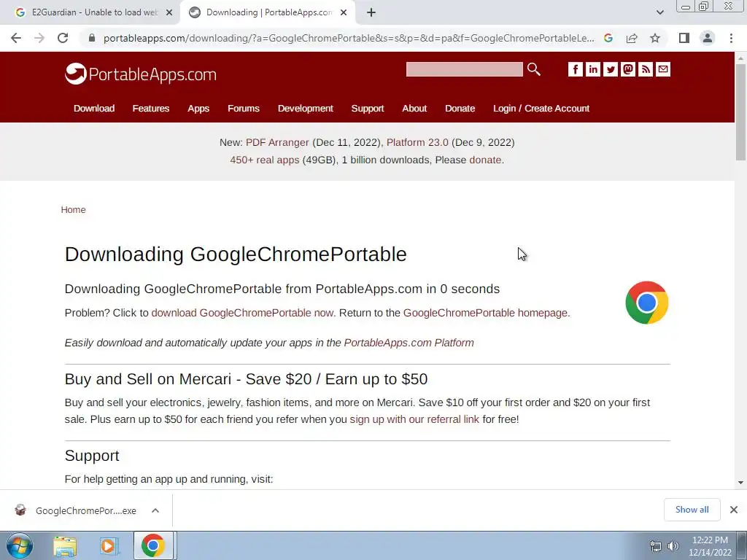This screenshot has height=560, width=747.
Task: Click the Chrome taskbar icon
Action: [x=153, y=545]
